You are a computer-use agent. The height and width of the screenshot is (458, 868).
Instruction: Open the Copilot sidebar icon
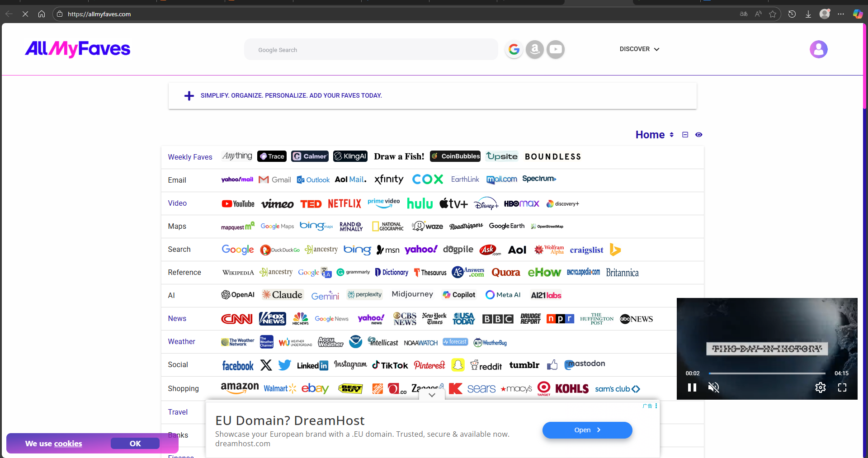click(858, 14)
